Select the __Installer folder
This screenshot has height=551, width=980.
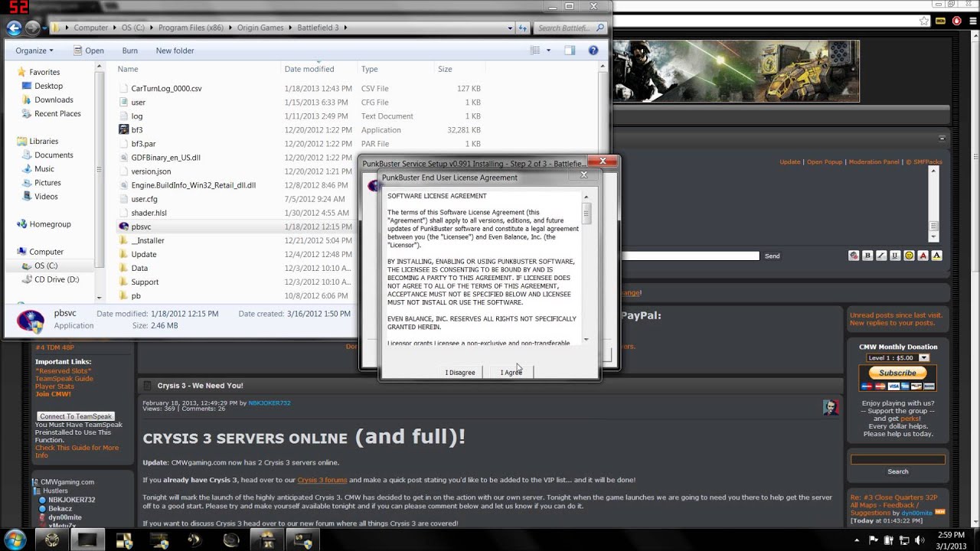tap(148, 240)
